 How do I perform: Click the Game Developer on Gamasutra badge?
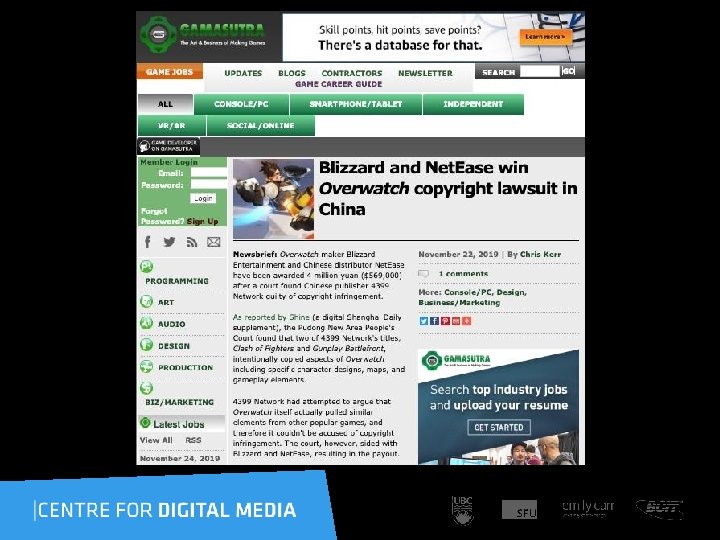pyautogui.click(x=169, y=146)
